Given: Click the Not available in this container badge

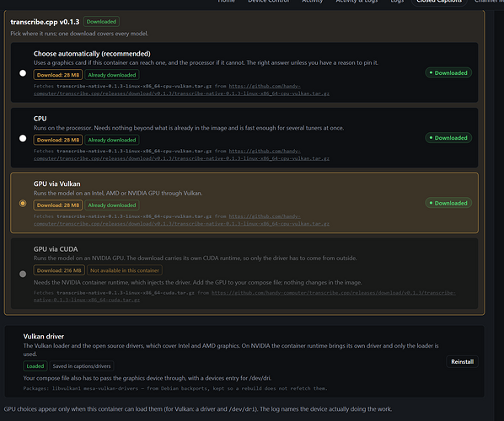Looking at the screenshot, I should point(125,270).
